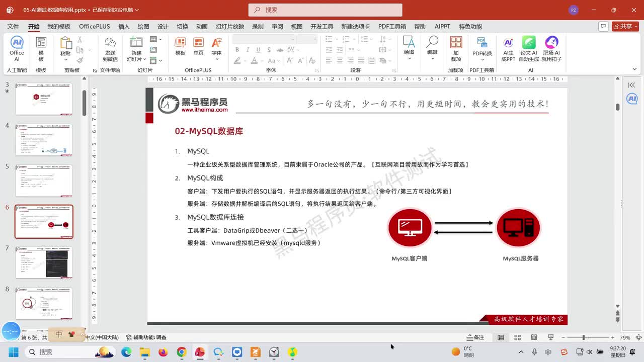Open comments pane from title-right bubble icon

pos(603,26)
